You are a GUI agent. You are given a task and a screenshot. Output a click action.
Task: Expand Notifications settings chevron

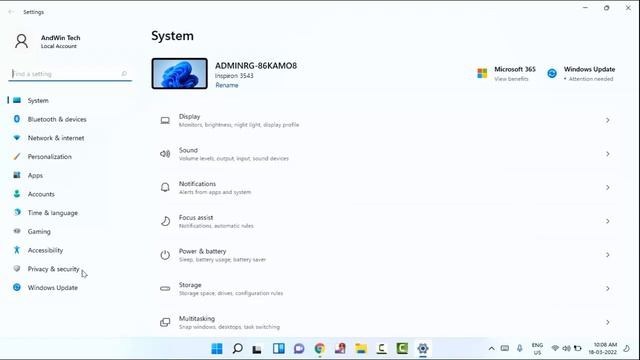(608, 187)
